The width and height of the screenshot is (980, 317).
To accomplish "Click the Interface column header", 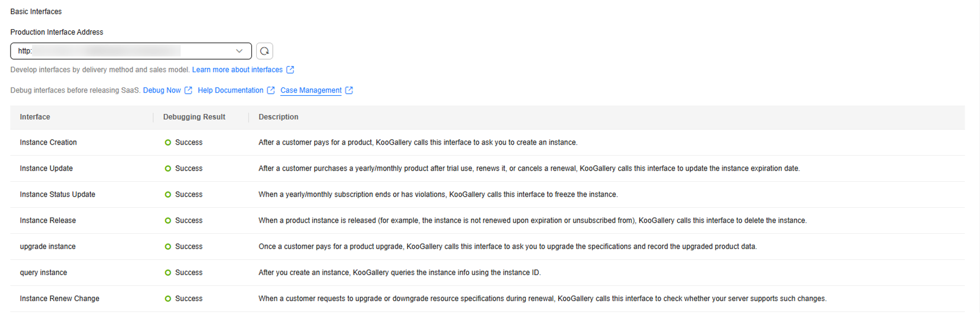I will 35,117.
